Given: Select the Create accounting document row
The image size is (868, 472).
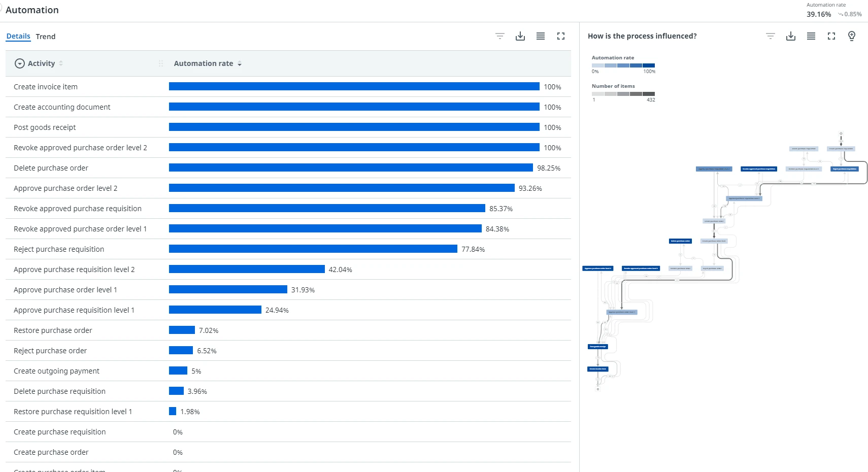Looking at the screenshot, I should (x=288, y=107).
